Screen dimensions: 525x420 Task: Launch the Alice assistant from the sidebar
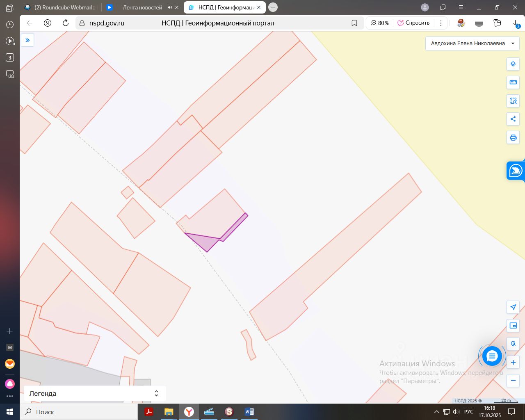point(10,384)
